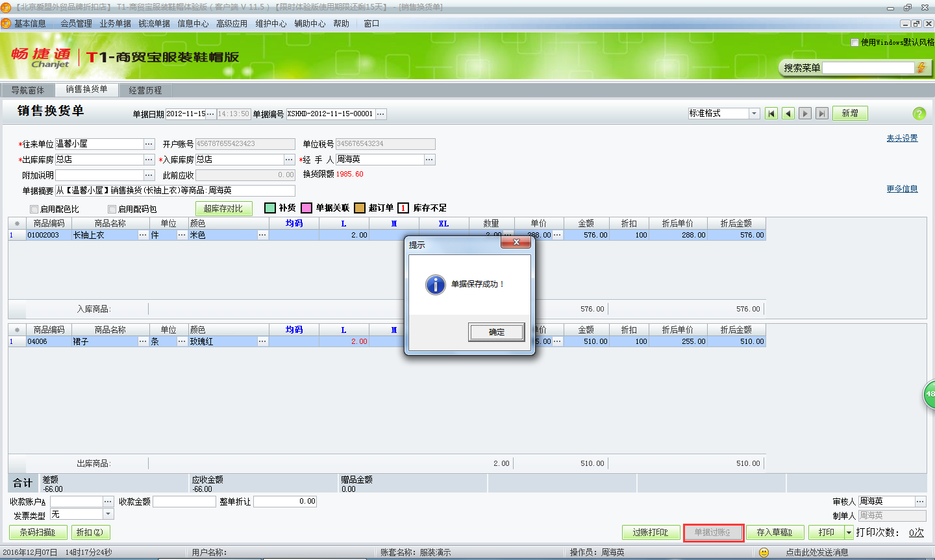This screenshot has width=935, height=560.
Task: Click the magenta 单据关联 legend swatch
Action: [x=307, y=208]
